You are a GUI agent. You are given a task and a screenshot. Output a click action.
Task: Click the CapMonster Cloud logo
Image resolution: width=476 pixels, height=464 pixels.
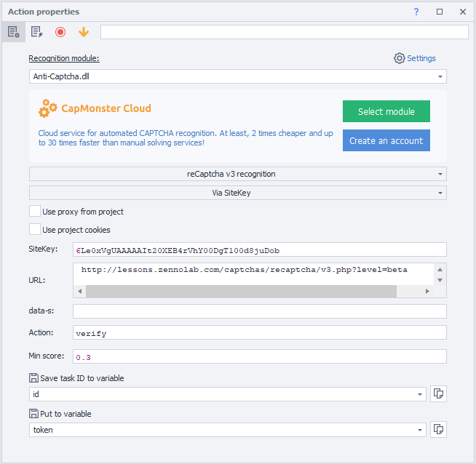click(x=95, y=109)
